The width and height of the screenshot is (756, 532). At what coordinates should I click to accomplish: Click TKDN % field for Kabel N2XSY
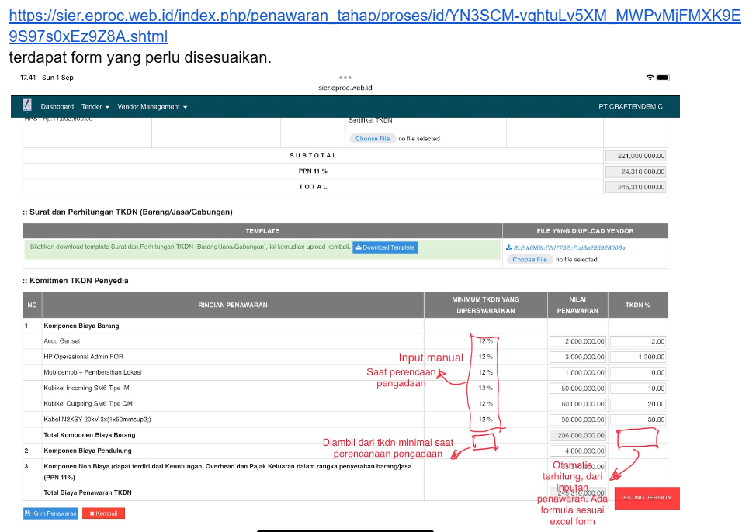click(638, 420)
